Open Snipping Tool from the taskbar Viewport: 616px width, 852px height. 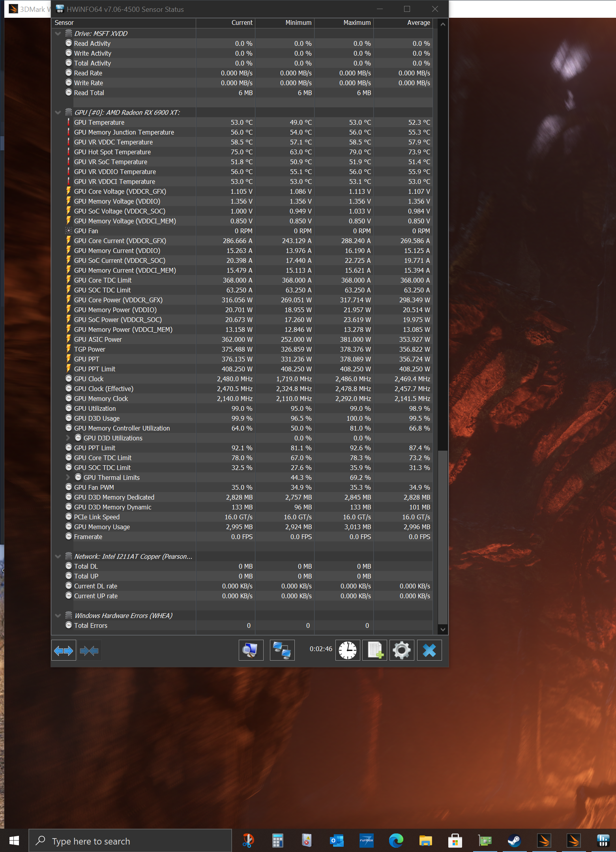[248, 841]
